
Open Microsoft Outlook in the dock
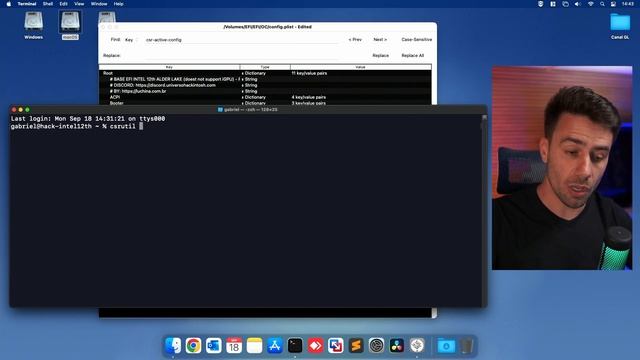coord(213,346)
